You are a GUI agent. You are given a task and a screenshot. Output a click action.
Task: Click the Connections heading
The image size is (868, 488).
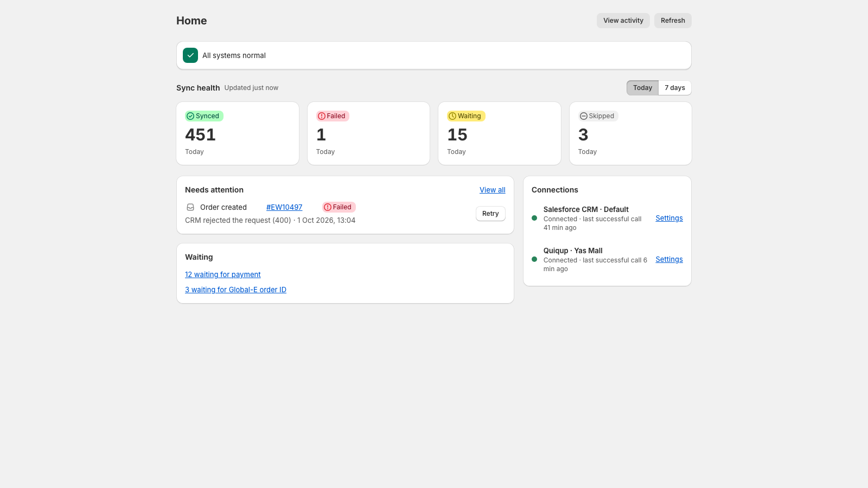coord(555,190)
